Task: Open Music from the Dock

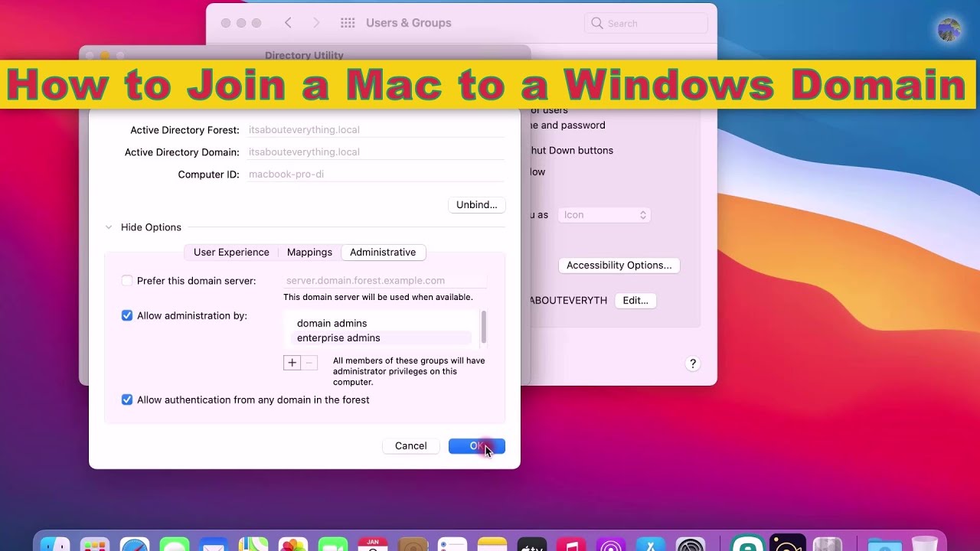Action: (572, 545)
